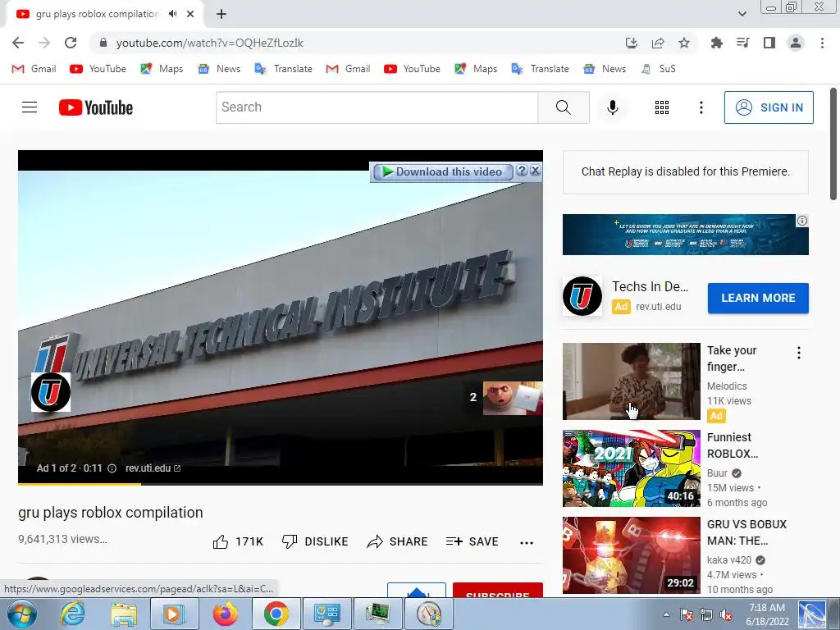Click the volume icon in system tray
This screenshot has height=630, width=840.
click(726, 615)
